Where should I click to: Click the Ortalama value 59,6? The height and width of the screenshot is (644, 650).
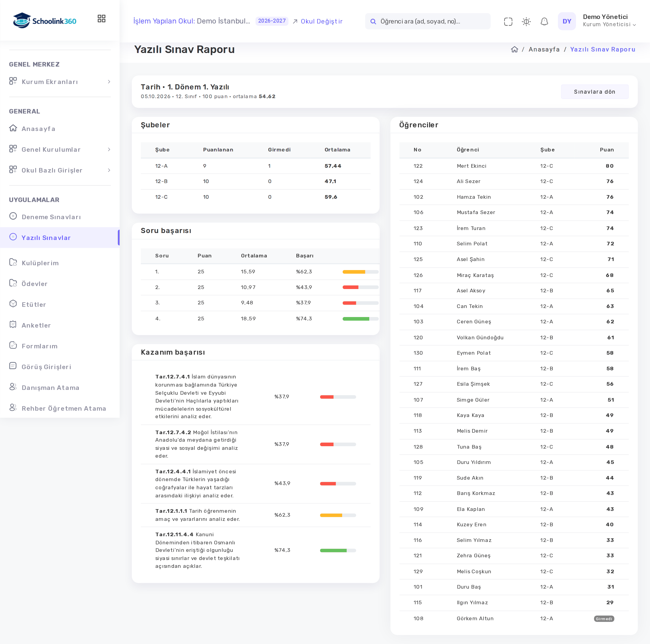[x=331, y=197]
